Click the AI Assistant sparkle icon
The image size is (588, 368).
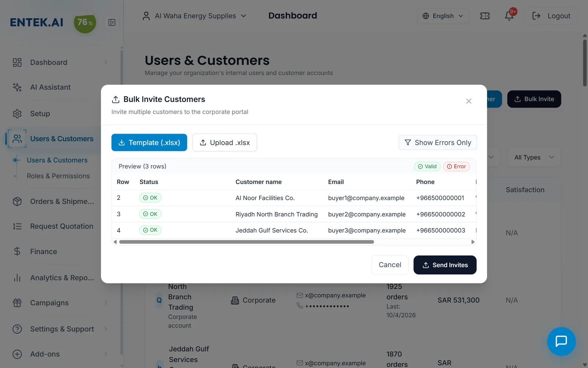pyautogui.click(x=17, y=87)
